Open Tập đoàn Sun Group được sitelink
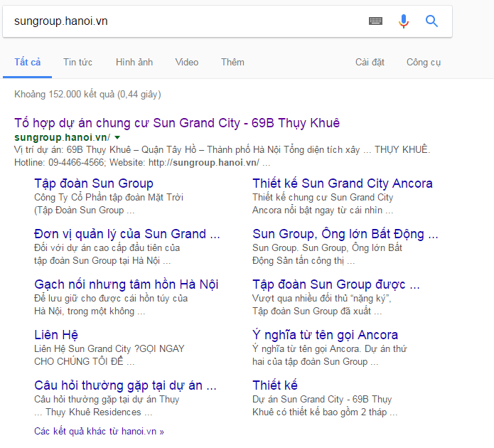 (x=335, y=284)
